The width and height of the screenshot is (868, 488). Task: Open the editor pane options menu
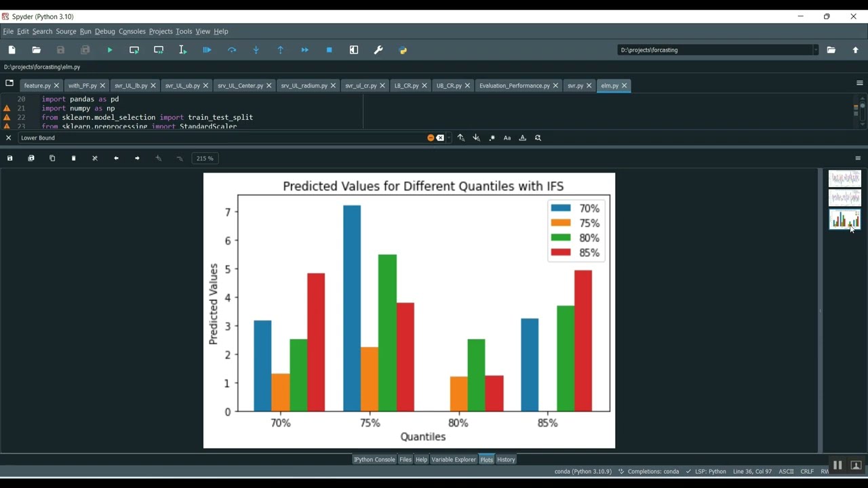coord(860,83)
